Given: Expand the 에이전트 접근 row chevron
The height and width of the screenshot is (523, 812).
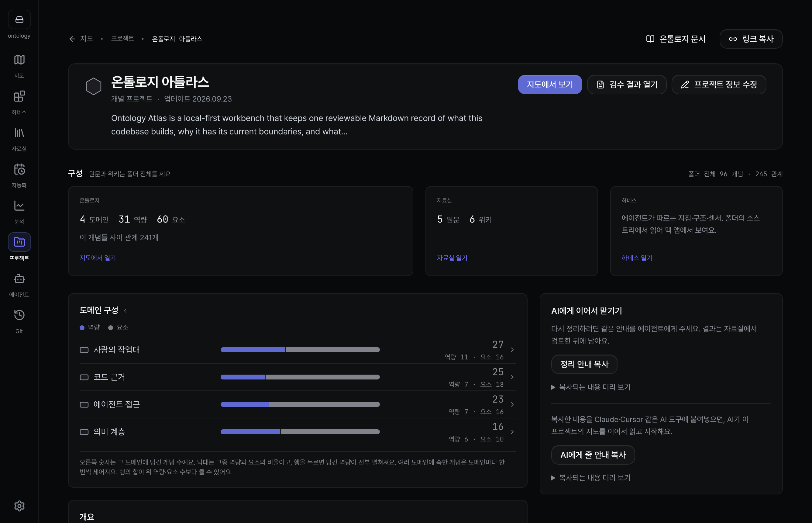Looking at the screenshot, I should pos(512,404).
